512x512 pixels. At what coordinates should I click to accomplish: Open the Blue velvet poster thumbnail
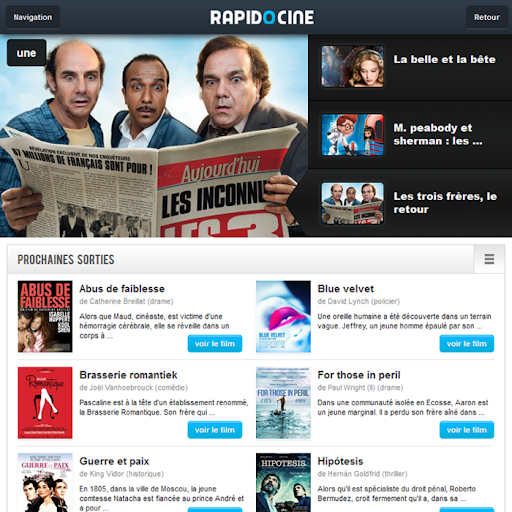tap(283, 317)
